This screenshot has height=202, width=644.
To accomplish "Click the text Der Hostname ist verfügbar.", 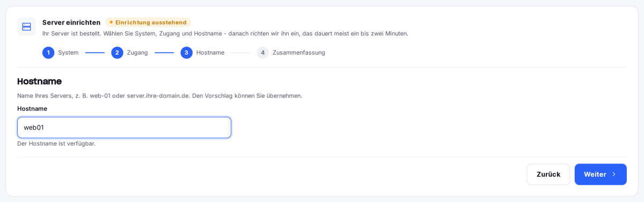I will (56, 144).
